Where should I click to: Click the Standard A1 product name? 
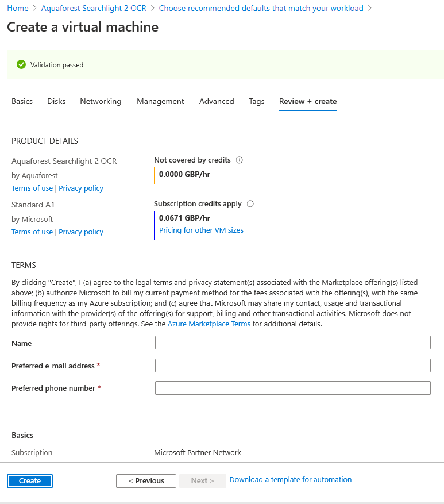[x=33, y=205]
